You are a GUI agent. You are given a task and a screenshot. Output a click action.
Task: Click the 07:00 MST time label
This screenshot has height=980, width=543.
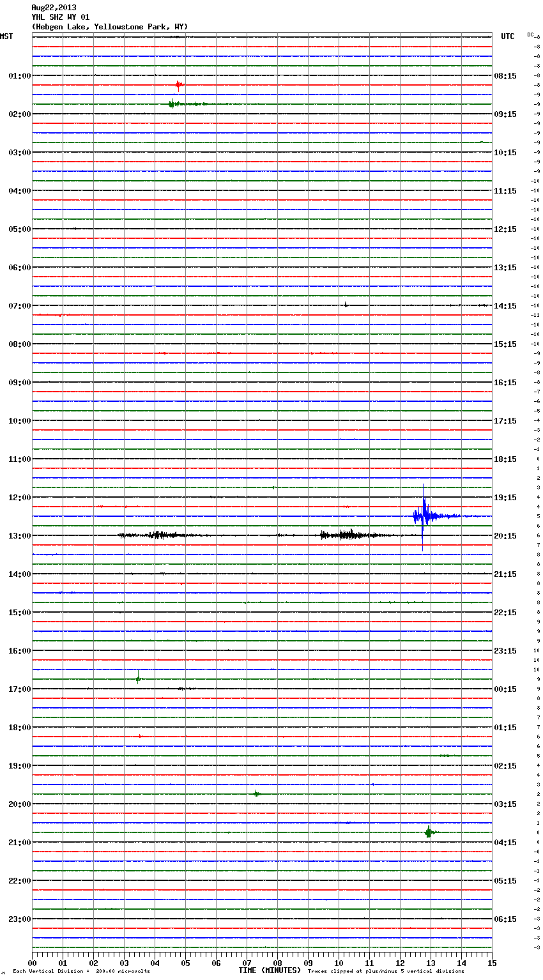coord(19,306)
